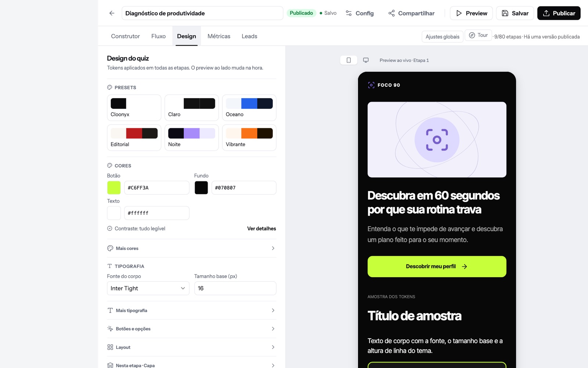Viewport: 588px width, 368px height.
Task: Edit the Tamanho base field
Action: pyautogui.click(x=235, y=288)
